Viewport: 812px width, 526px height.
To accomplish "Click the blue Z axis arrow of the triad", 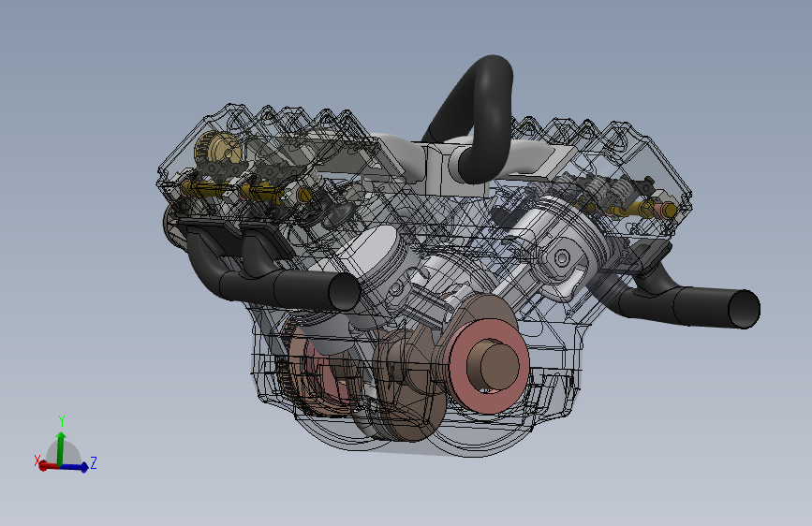I will click(x=76, y=467).
